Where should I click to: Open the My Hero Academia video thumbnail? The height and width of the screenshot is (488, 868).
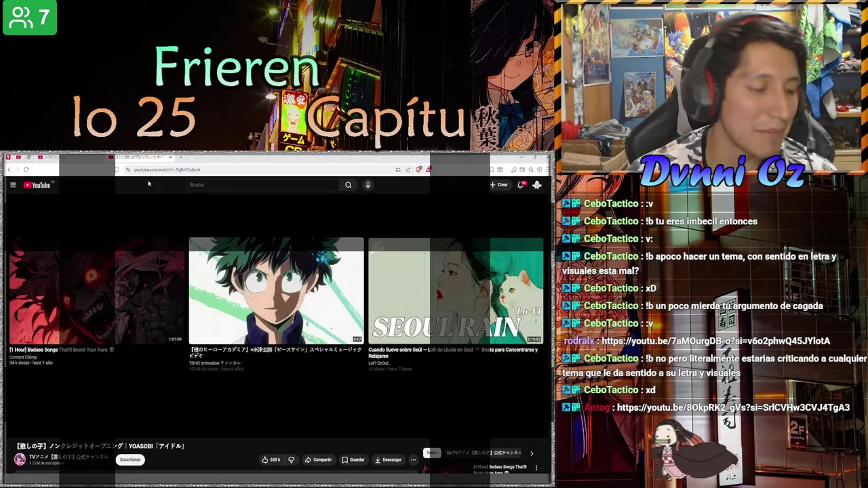[x=276, y=291]
